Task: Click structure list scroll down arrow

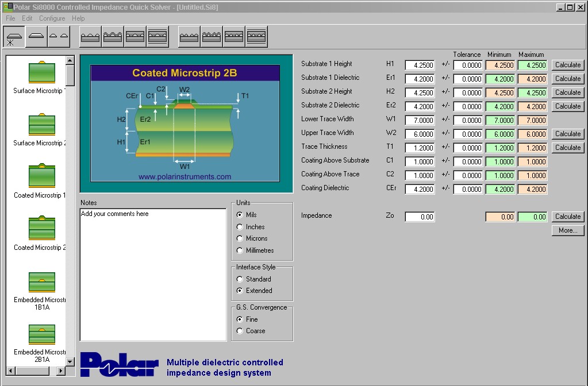Action: (x=70, y=362)
